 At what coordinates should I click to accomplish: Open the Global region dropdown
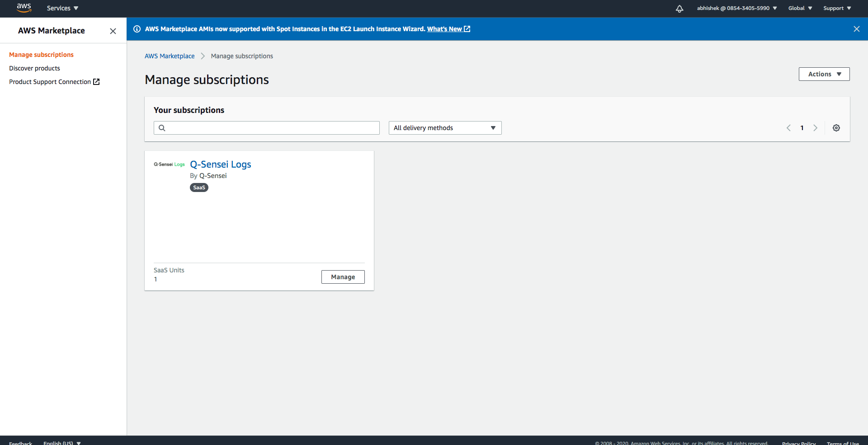(x=800, y=8)
